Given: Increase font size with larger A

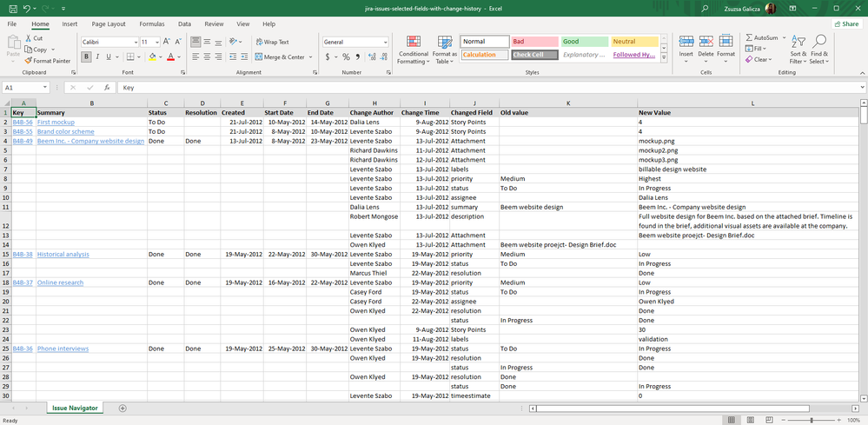Looking at the screenshot, I should pos(166,42).
